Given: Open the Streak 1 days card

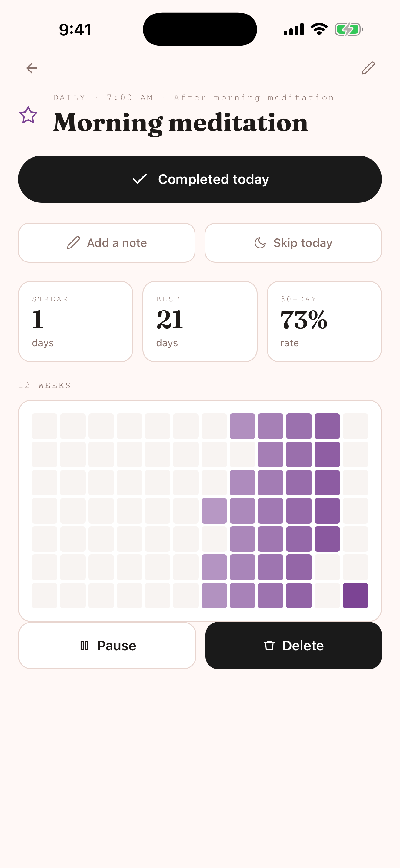Looking at the screenshot, I should coord(75,321).
